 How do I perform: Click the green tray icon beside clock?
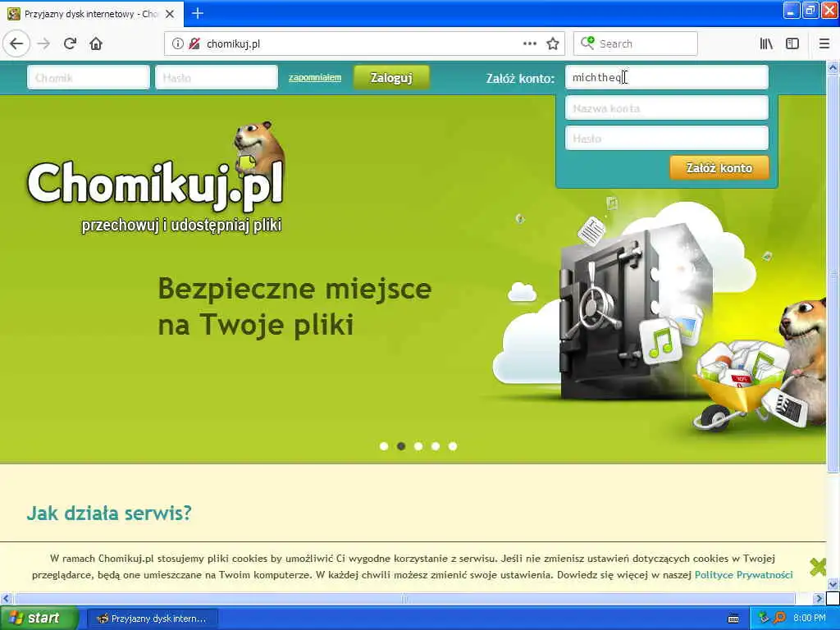pyautogui.click(x=764, y=619)
